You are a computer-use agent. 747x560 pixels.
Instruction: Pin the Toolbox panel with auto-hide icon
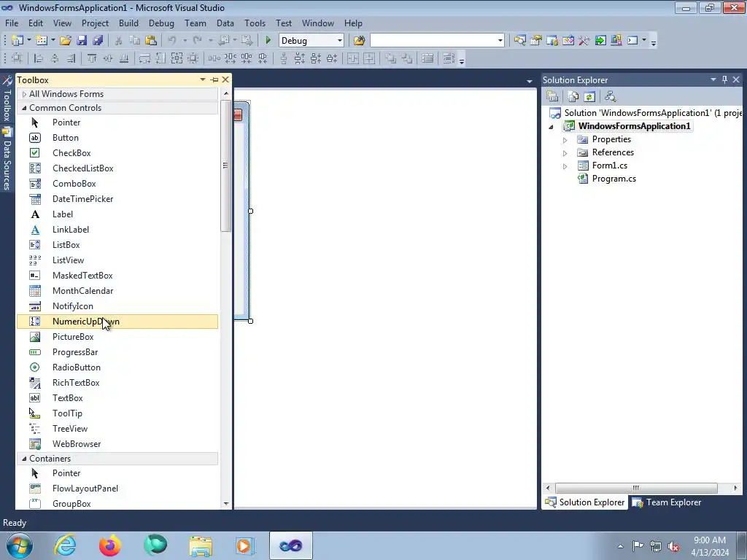click(x=214, y=80)
